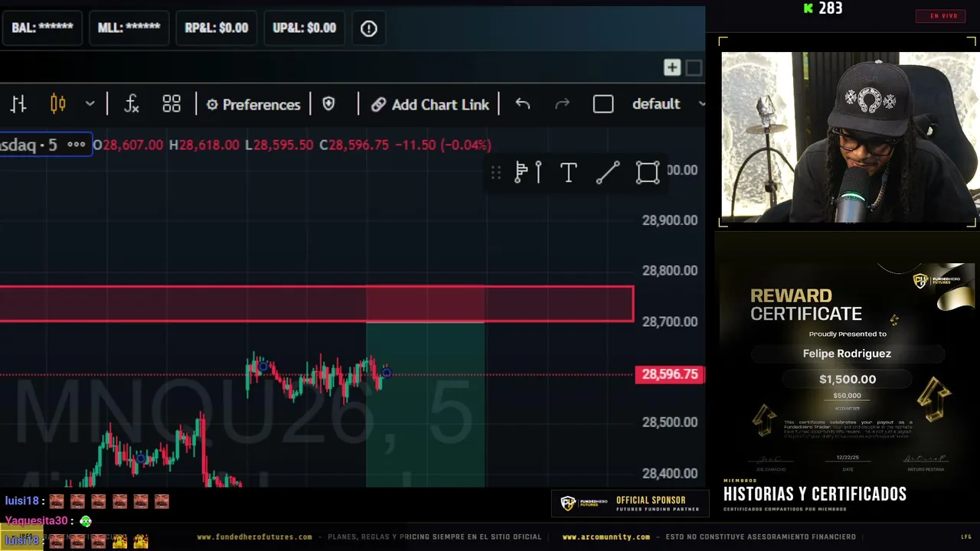Viewport: 980px width, 551px height.
Task: Open the www.fundedherofutures.com link
Action: pyautogui.click(x=254, y=537)
